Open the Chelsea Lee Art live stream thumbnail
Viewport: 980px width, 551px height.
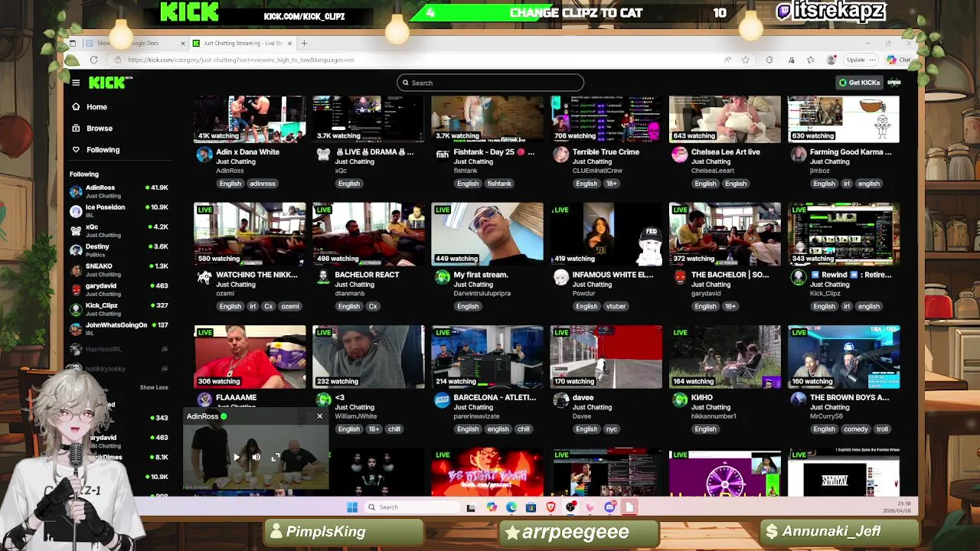tap(725, 119)
